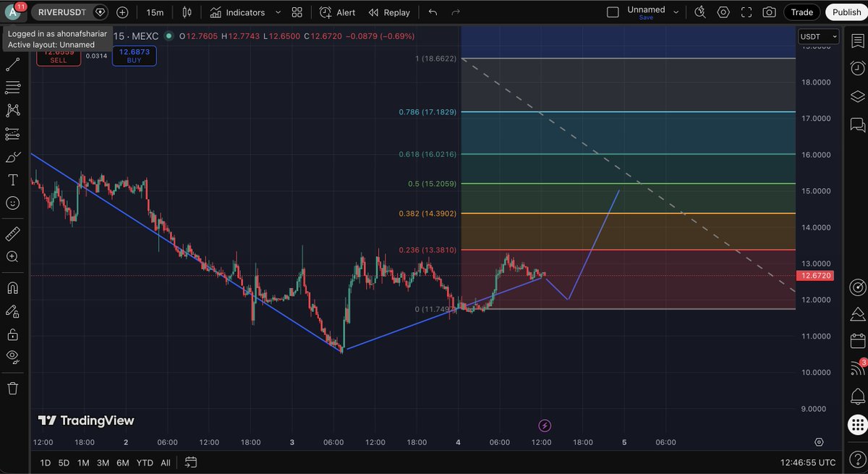Open timezone menu at 12:46:55 UTC
The height and width of the screenshot is (474, 868).
tap(809, 462)
